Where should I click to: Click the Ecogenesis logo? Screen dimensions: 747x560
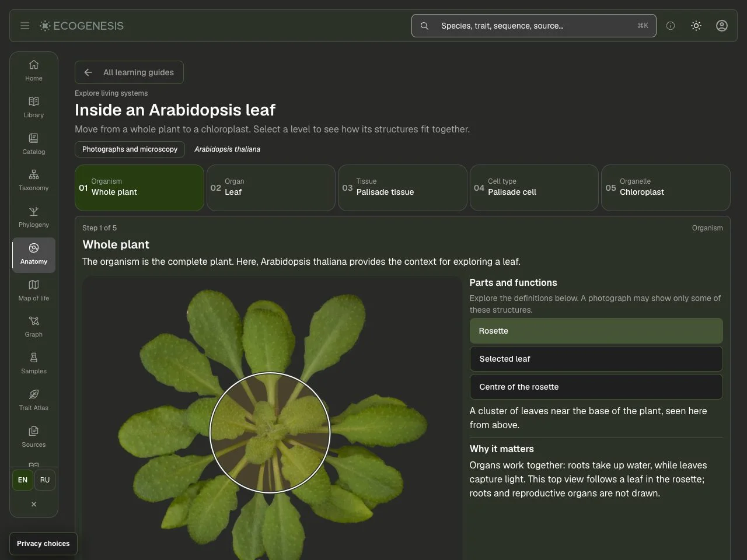[82, 26]
